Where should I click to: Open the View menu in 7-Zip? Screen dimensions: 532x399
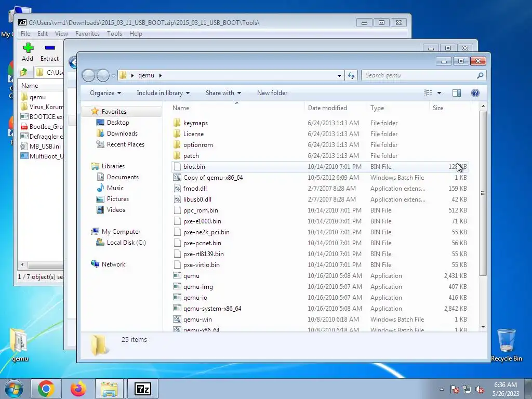pos(61,34)
